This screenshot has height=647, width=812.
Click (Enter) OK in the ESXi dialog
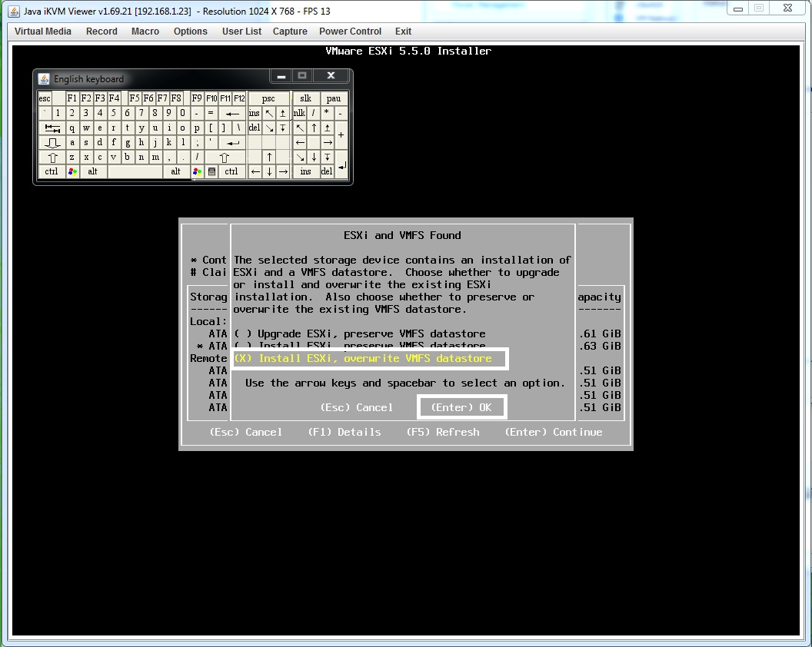tap(461, 407)
